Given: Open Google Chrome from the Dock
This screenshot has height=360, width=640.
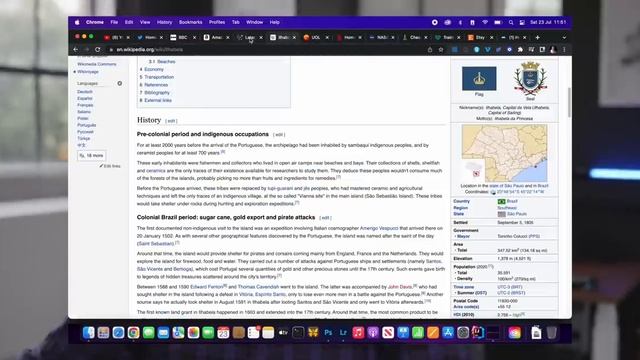Looking at the screenshot, I should pyautogui.click(x=133, y=333).
